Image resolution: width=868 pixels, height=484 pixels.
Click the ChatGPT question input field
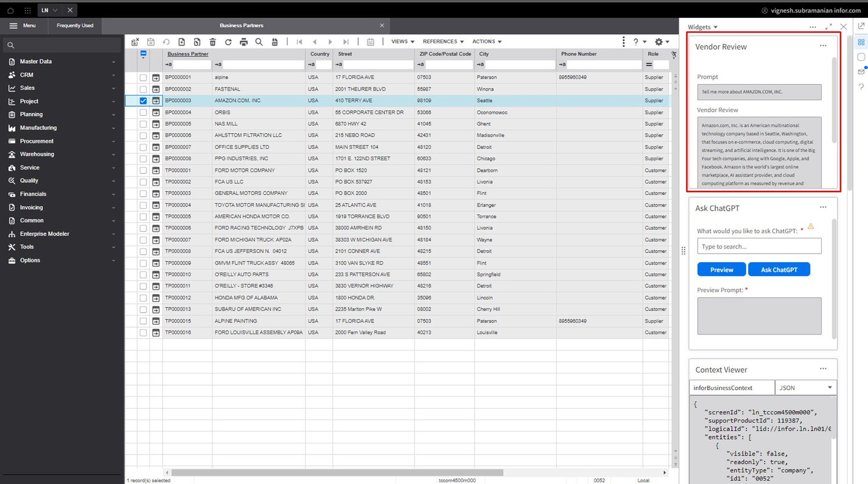point(759,246)
